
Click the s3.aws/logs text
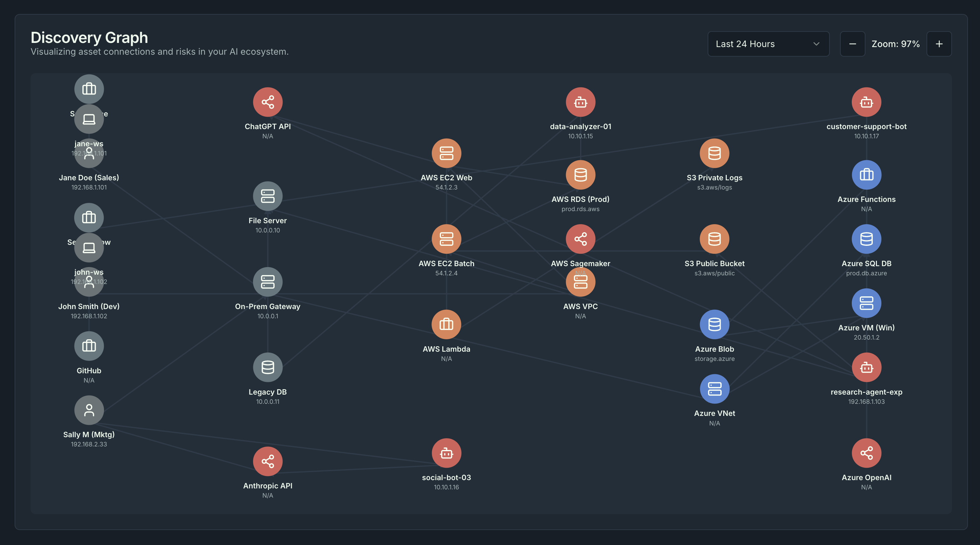pos(714,187)
